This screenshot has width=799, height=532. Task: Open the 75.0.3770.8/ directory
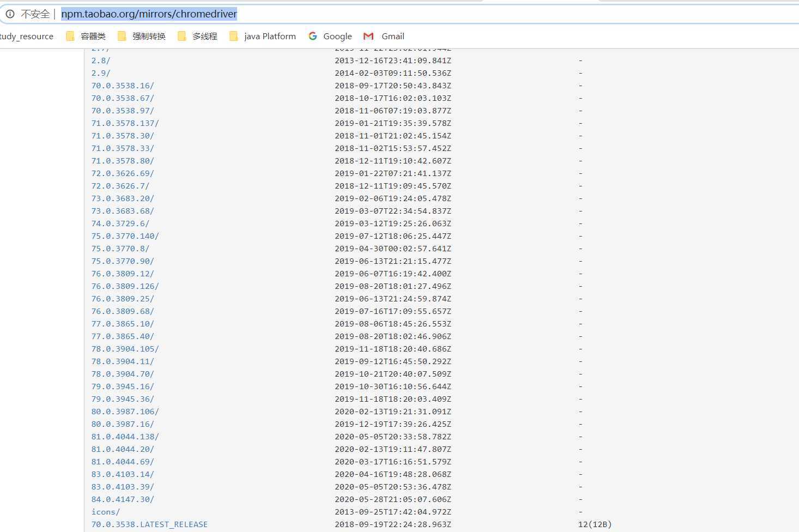[120, 249]
